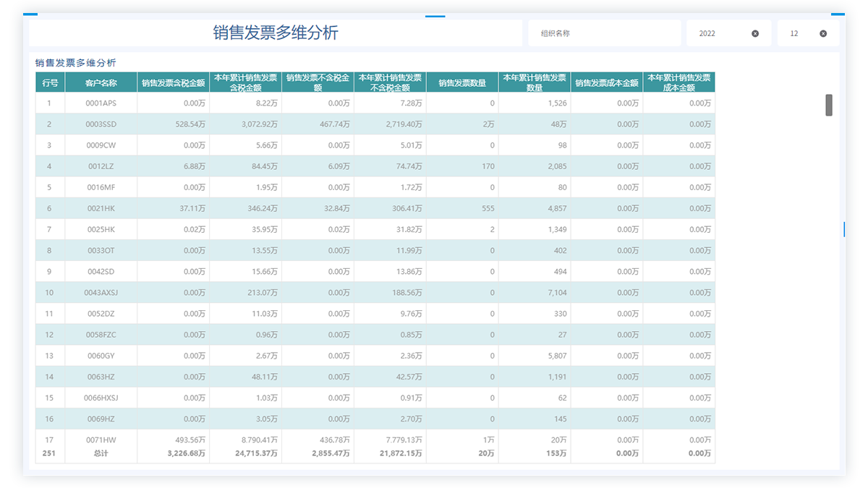868x488 pixels.
Task: Click the 本年累计销售发票含税金额 header
Action: (x=245, y=82)
